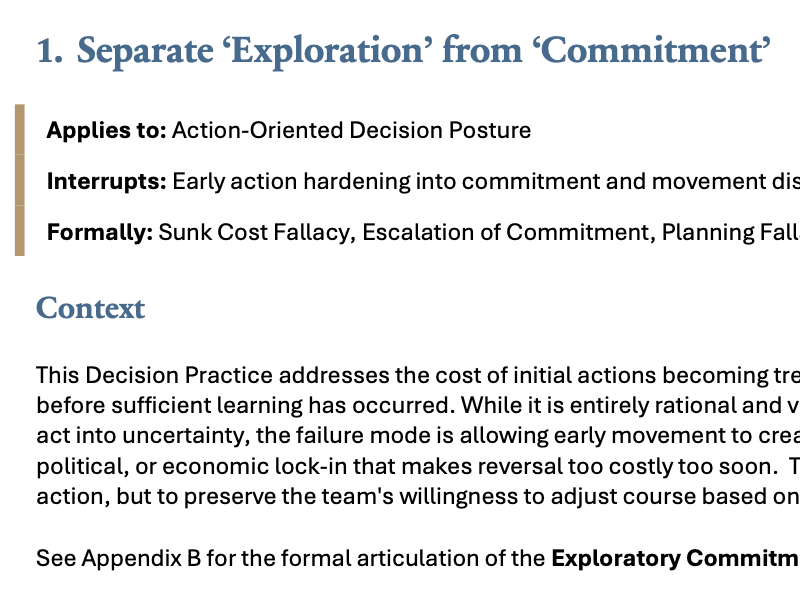Click the 'Context' section heading

[x=91, y=308]
